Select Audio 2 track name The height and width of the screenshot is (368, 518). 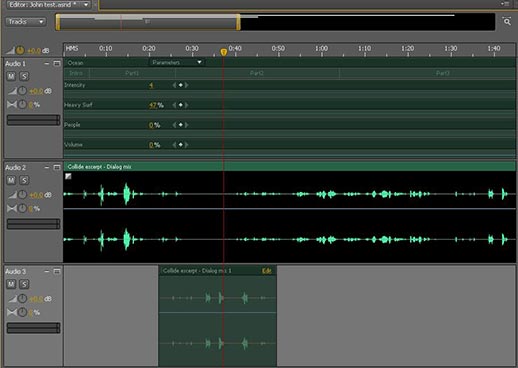[x=15, y=167]
